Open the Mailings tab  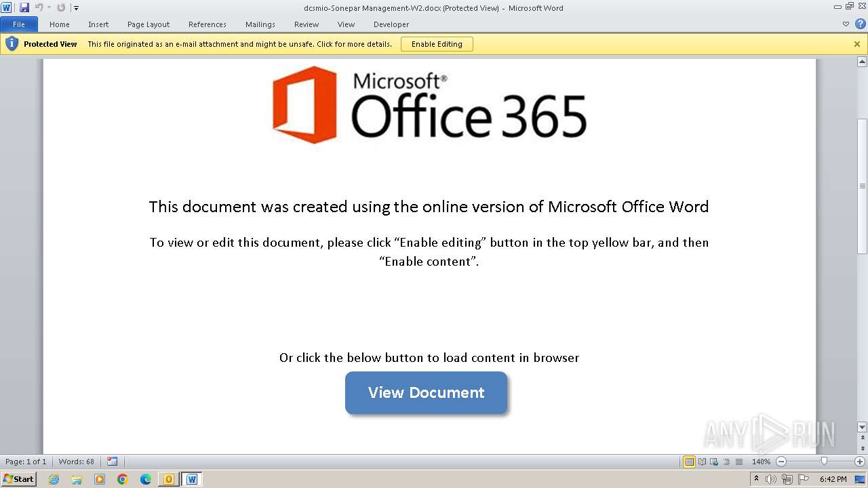[x=260, y=24]
